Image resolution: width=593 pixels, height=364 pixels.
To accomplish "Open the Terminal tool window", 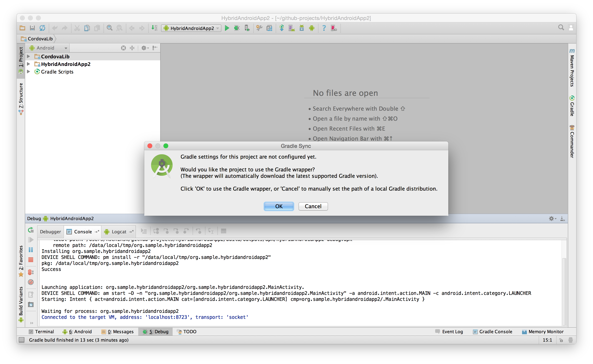I will click(x=41, y=331).
